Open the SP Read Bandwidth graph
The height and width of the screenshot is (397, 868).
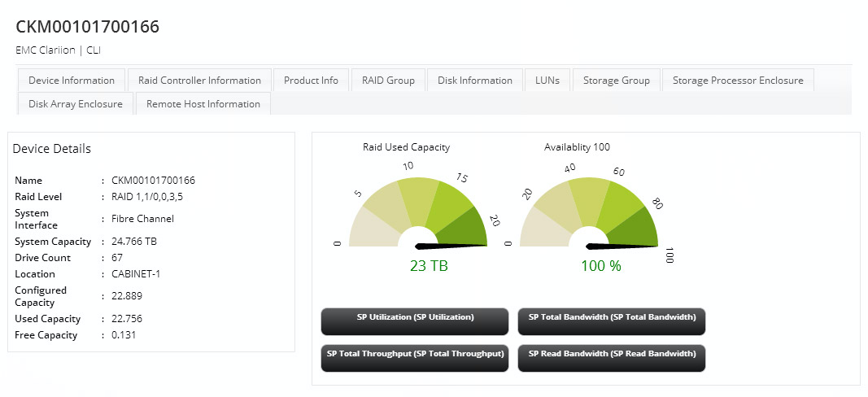tap(612, 358)
